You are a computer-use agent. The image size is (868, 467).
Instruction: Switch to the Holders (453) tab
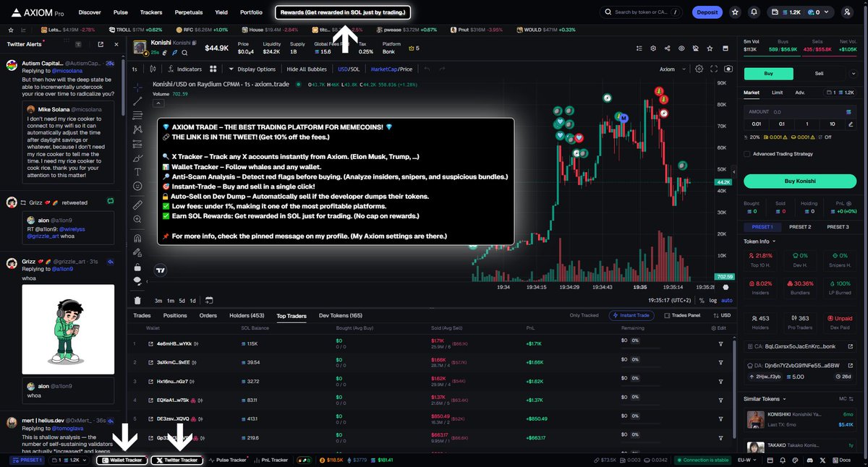pyautogui.click(x=247, y=315)
